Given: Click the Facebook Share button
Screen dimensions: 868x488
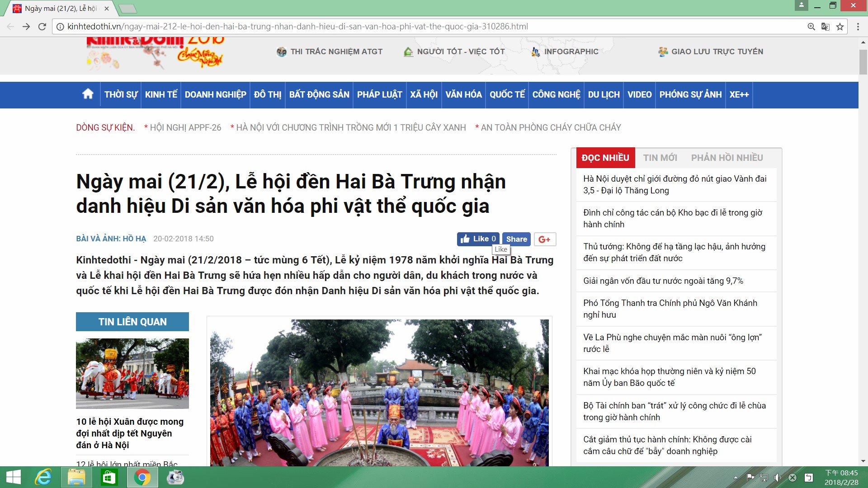Looking at the screenshot, I should 516,239.
